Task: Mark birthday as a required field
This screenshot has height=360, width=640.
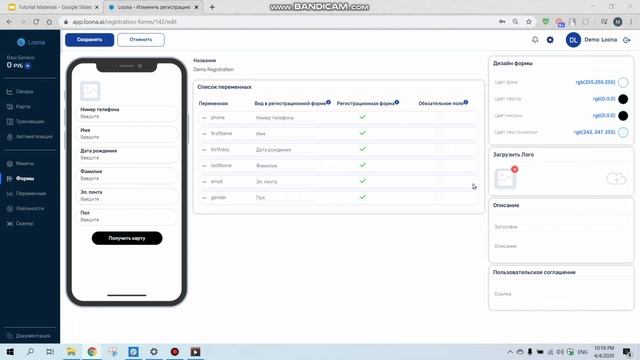Action: (439, 149)
